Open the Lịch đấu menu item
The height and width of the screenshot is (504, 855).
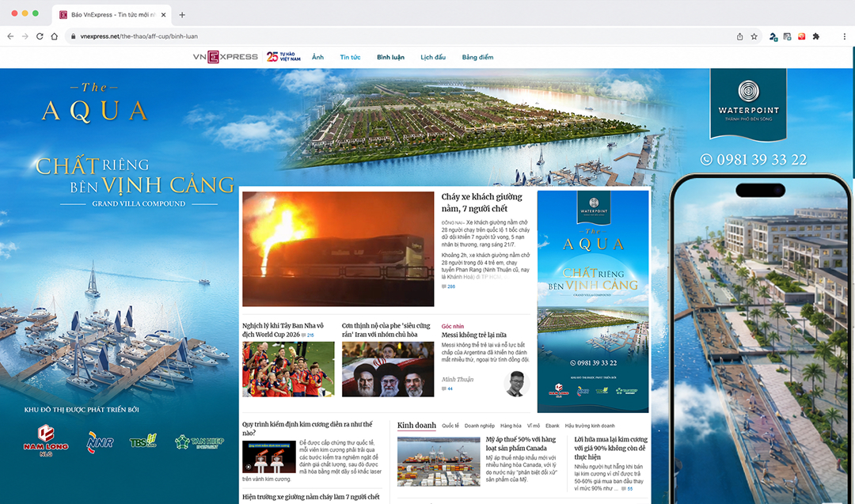pyautogui.click(x=433, y=57)
